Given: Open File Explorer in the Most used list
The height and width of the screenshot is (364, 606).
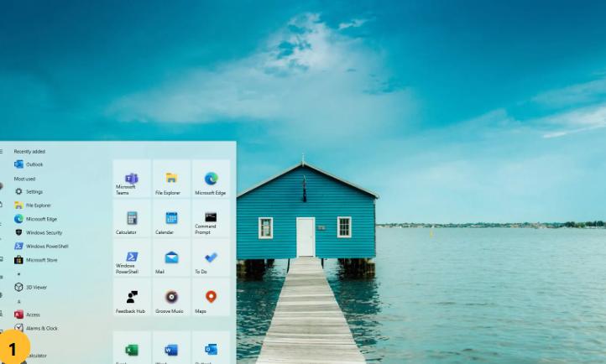Looking at the screenshot, I should click(x=33, y=205).
